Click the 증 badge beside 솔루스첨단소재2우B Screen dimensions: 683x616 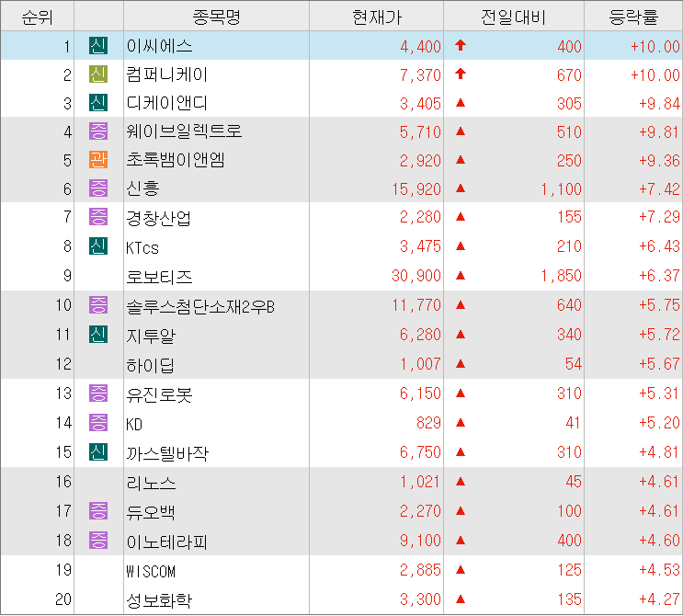[98, 305]
